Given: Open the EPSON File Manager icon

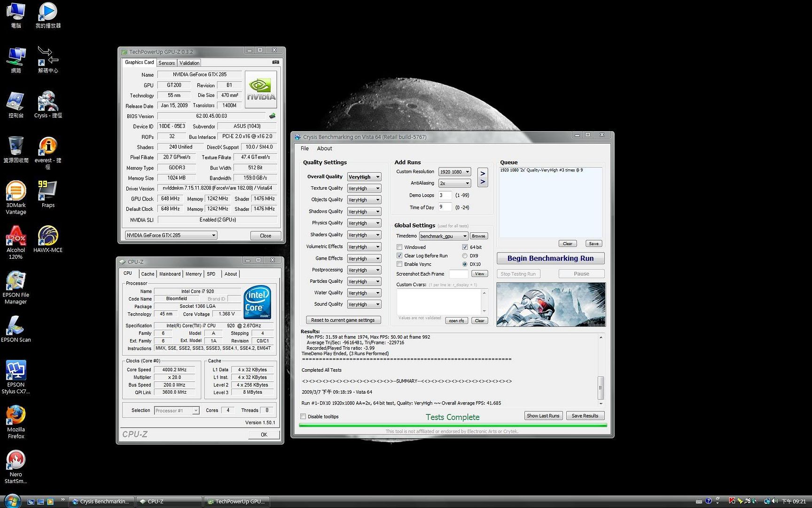Looking at the screenshot, I should pos(16,288).
